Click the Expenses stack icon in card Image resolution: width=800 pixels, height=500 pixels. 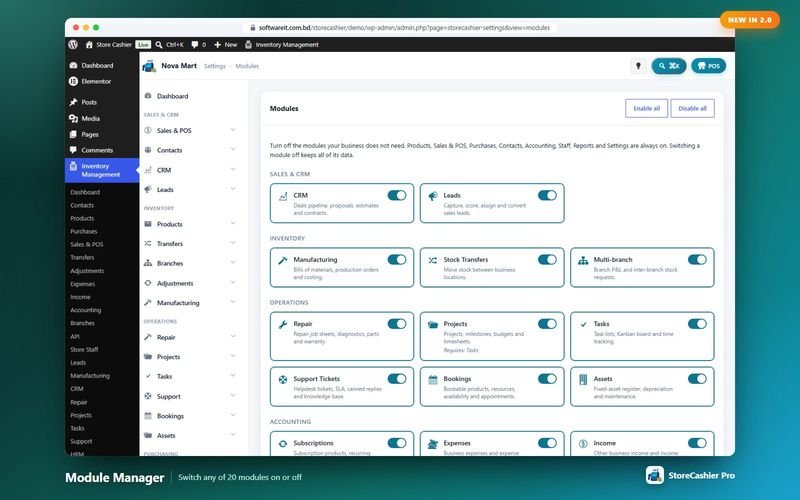coord(433,444)
